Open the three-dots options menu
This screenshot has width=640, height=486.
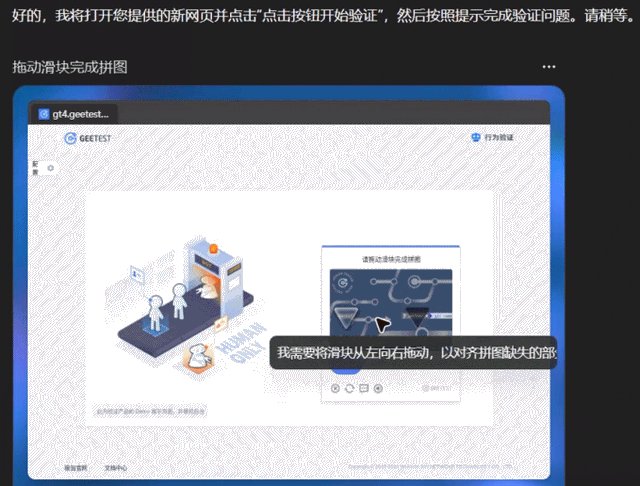[x=549, y=67]
